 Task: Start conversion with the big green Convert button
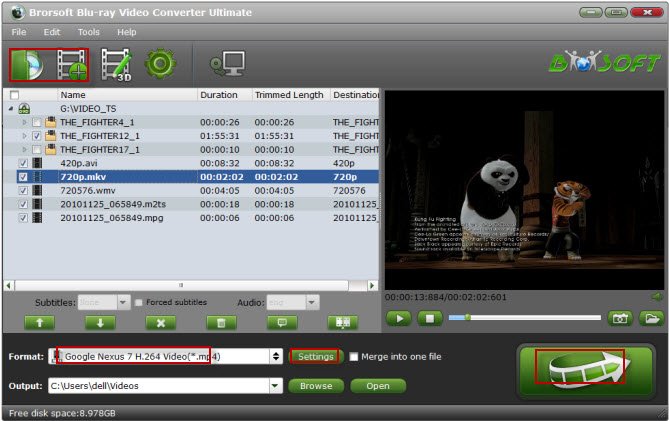(586, 370)
